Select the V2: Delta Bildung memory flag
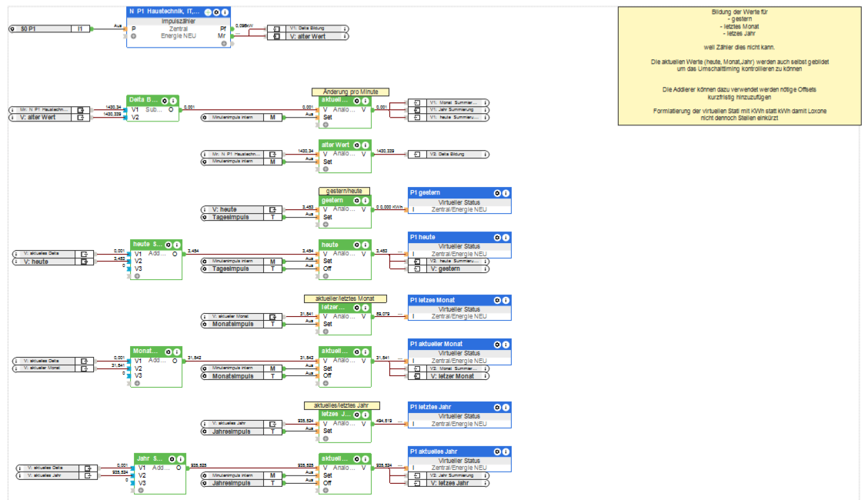 click(x=449, y=155)
